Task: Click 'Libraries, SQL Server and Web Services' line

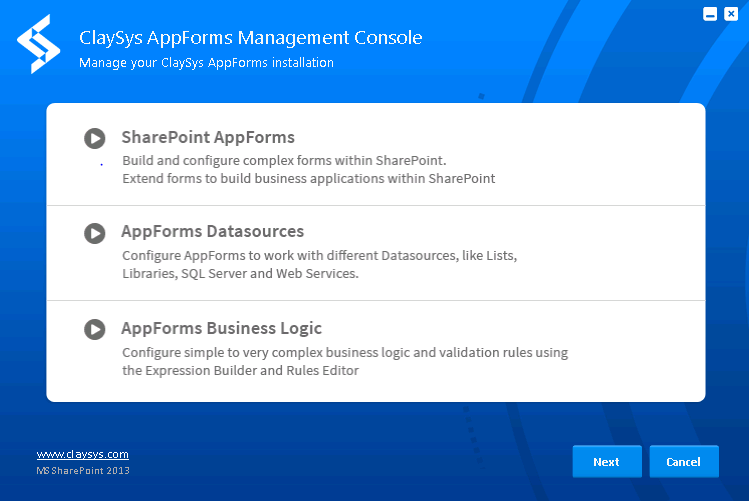Action: pyautogui.click(x=240, y=274)
